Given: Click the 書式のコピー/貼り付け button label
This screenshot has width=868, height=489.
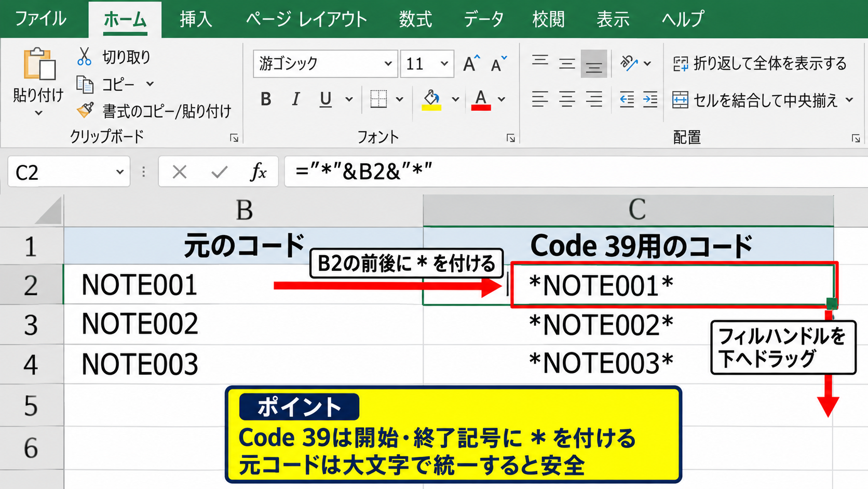Looking at the screenshot, I should pos(167,111).
